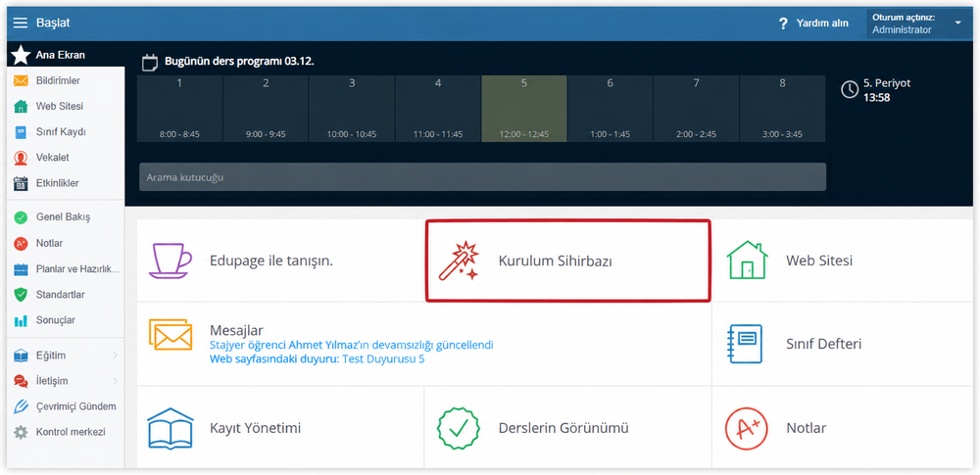
Task: Click the question mark Yardım alın icon
Action: [783, 24]
